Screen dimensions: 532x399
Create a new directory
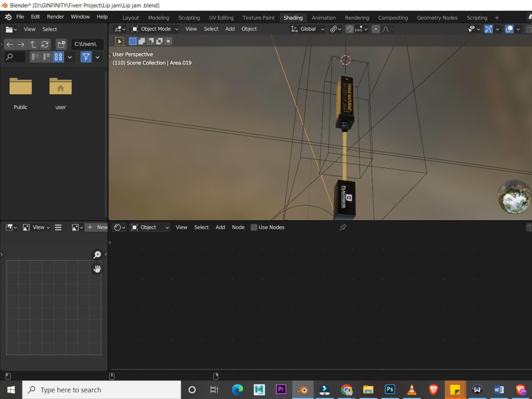pyautogui.click(x=61, y=44)
